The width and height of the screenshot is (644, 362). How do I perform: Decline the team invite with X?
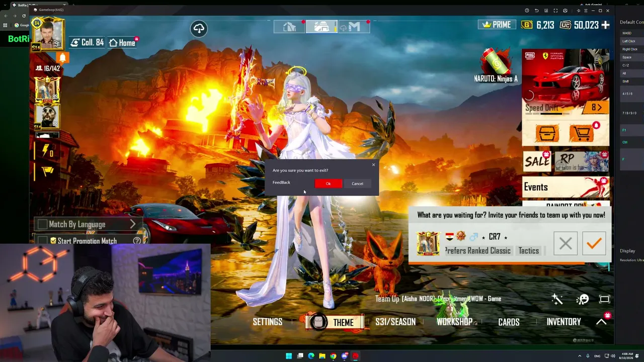click(565, 243)
